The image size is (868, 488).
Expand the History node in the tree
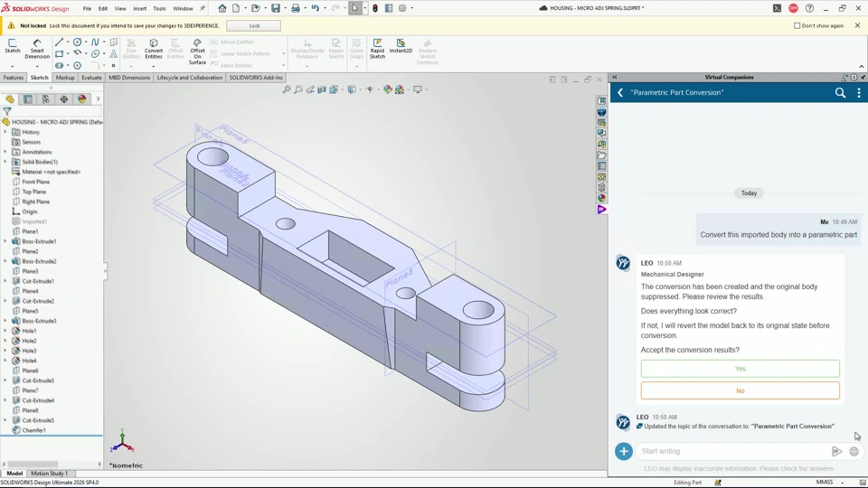[5, 132]
